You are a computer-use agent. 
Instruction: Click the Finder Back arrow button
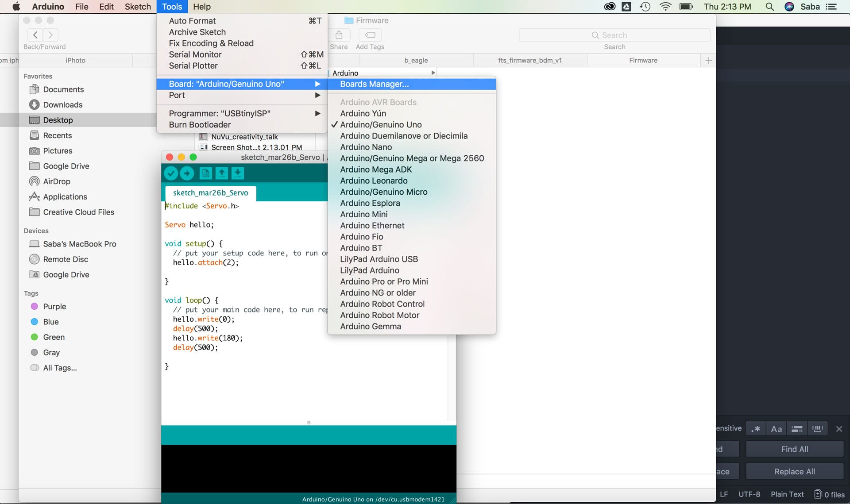point(35,35)
